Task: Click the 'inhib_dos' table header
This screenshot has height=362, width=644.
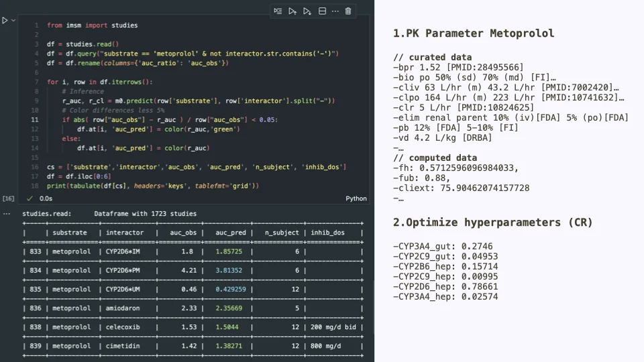Action: (x=328, y=233)
